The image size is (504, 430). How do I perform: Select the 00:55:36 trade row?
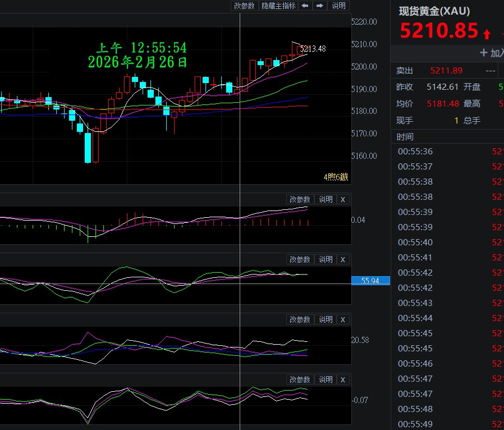coord(415,152)
